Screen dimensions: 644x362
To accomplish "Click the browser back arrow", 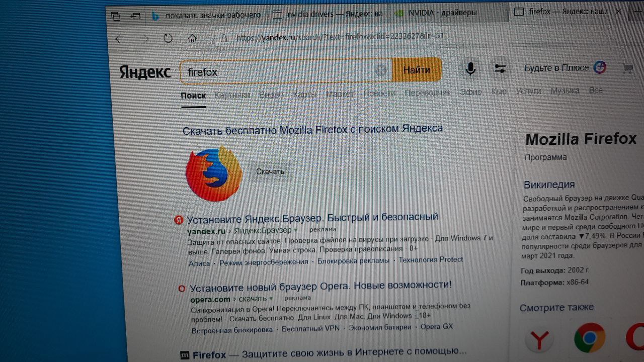I will 120,39.
